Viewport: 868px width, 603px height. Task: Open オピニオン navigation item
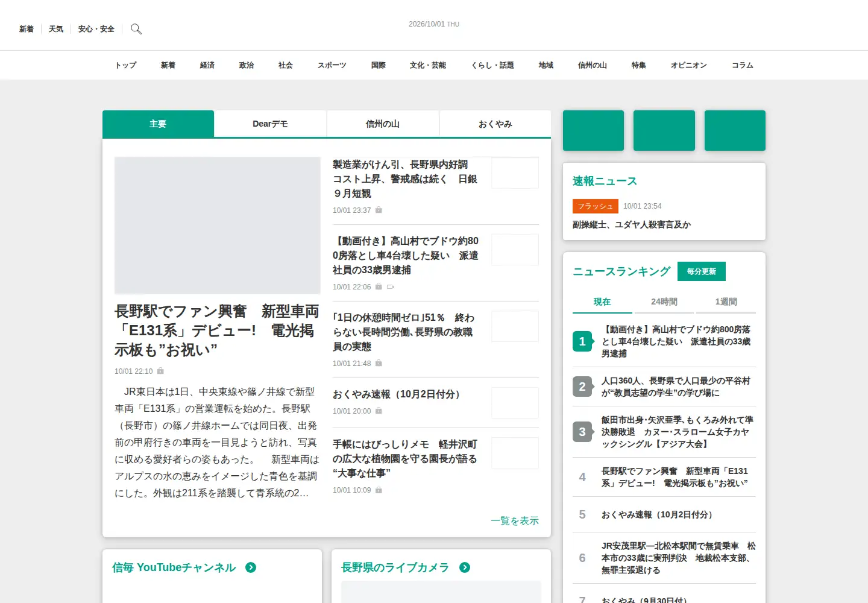689,65
